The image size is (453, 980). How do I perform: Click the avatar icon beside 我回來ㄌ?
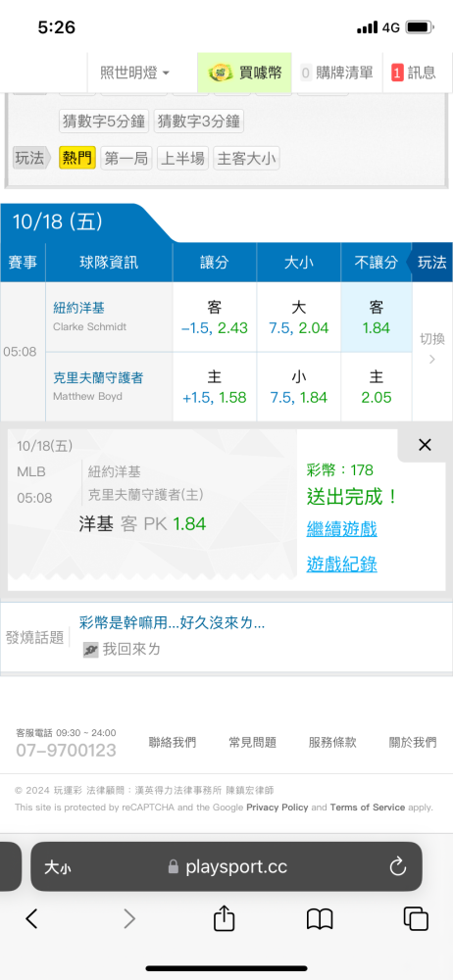[91, 650]
